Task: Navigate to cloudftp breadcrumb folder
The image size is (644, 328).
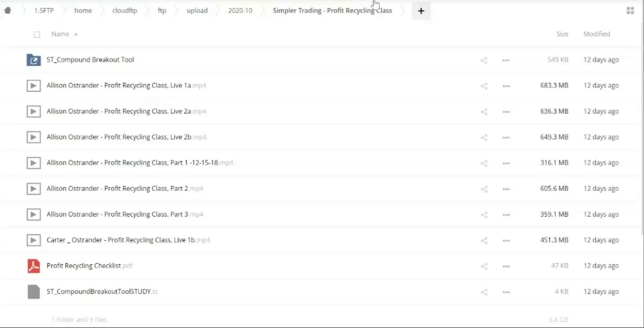Action: [125, 10]
